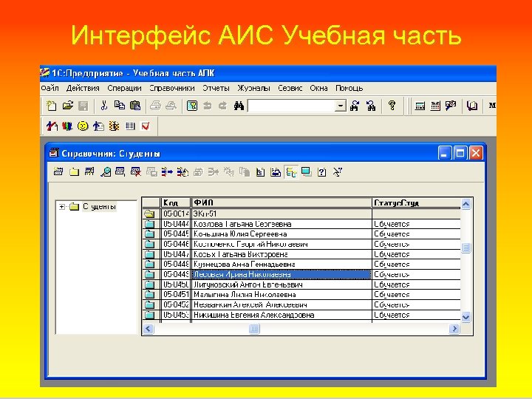Select row Литуновский Антон Евгеньевич

click(301, 284)
